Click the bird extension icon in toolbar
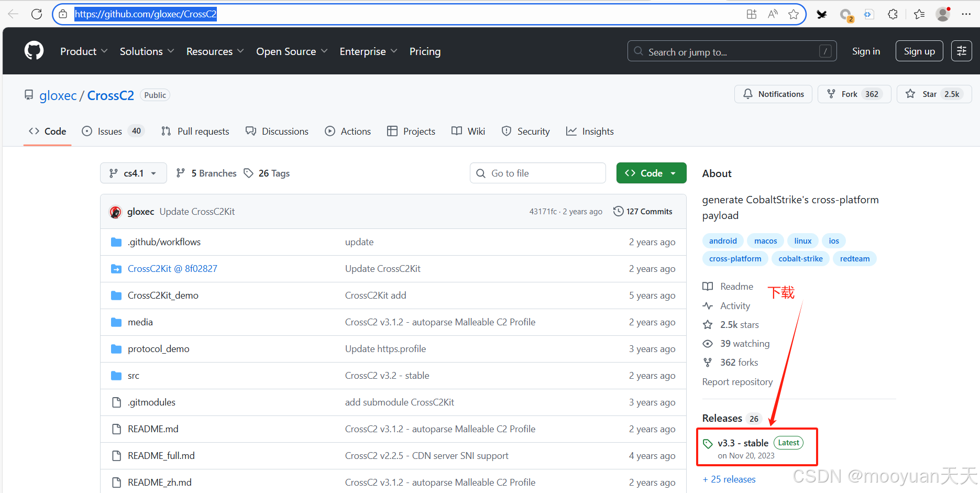The width and height of the screenshot is (980, 493). (x=822, y=15)
